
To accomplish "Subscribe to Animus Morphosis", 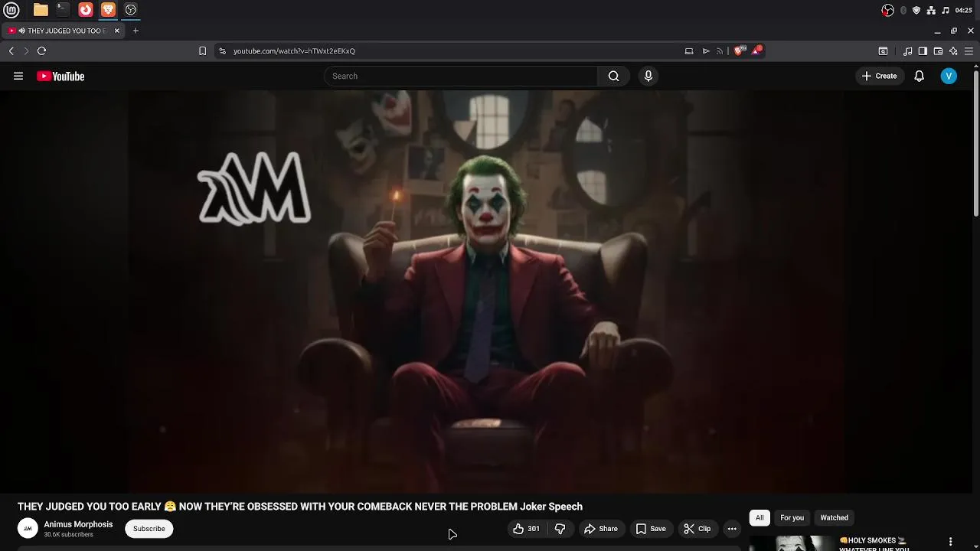I will point(149,529).
